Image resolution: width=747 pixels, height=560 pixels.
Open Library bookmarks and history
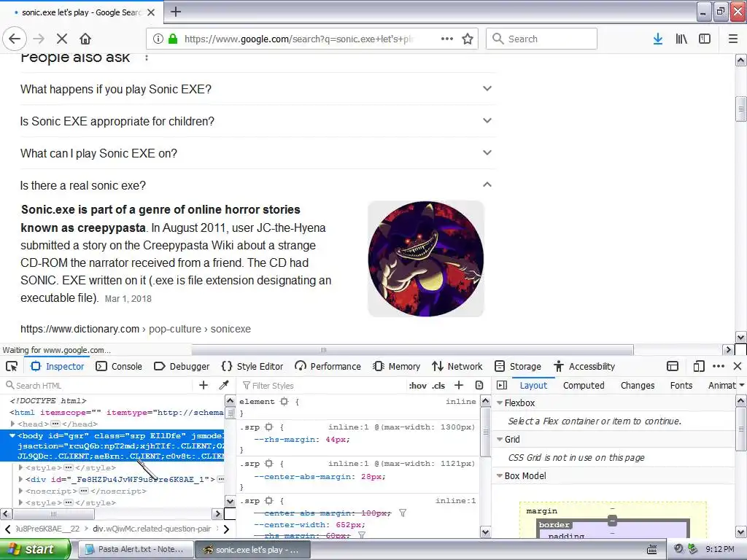click(x=681, y=39)
